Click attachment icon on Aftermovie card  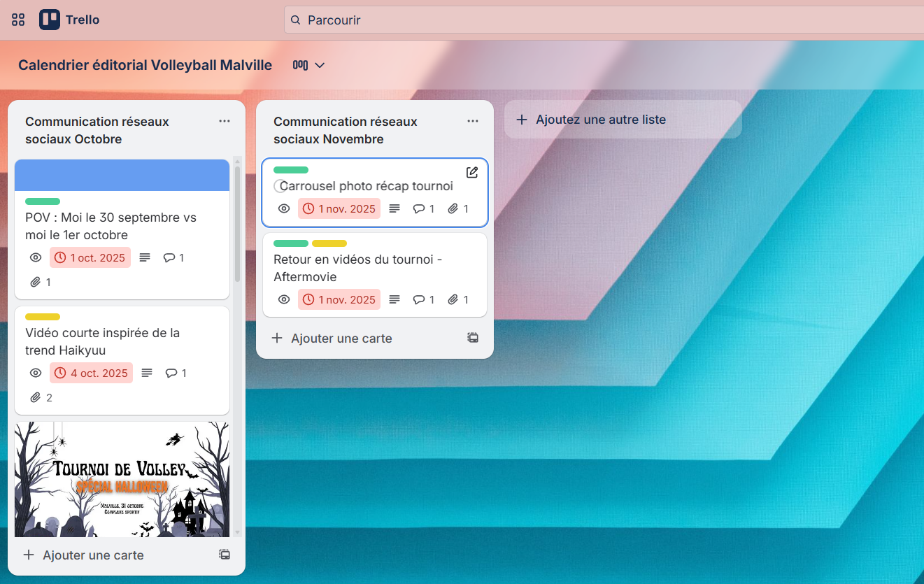(x=453, y=299)
